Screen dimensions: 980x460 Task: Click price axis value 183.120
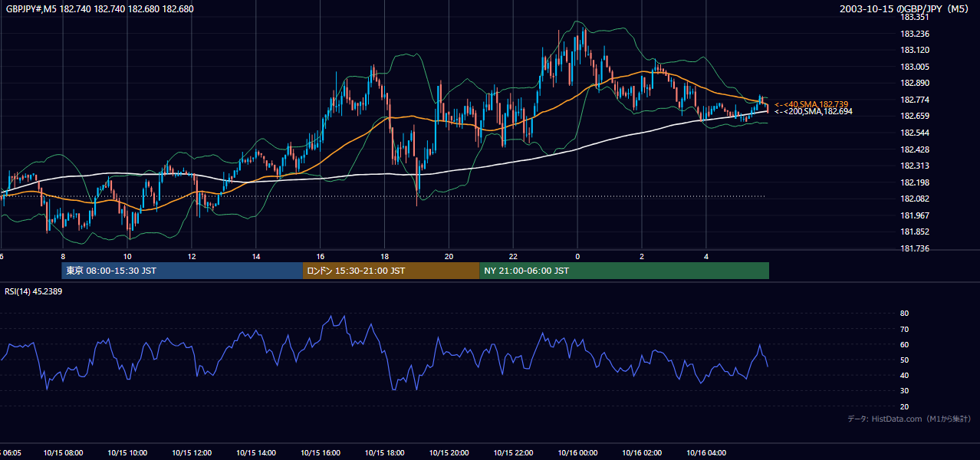pos(915,50)
